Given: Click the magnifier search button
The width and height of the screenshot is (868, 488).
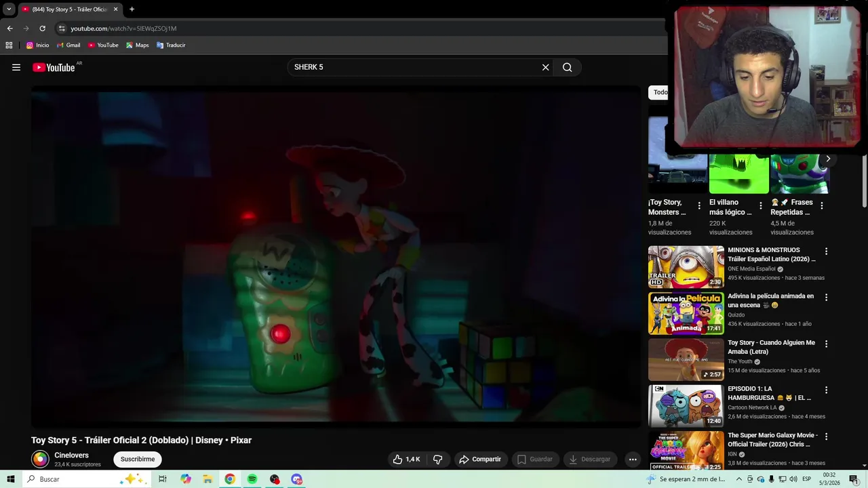Looking at the screenshot, I should pos(568,67).
